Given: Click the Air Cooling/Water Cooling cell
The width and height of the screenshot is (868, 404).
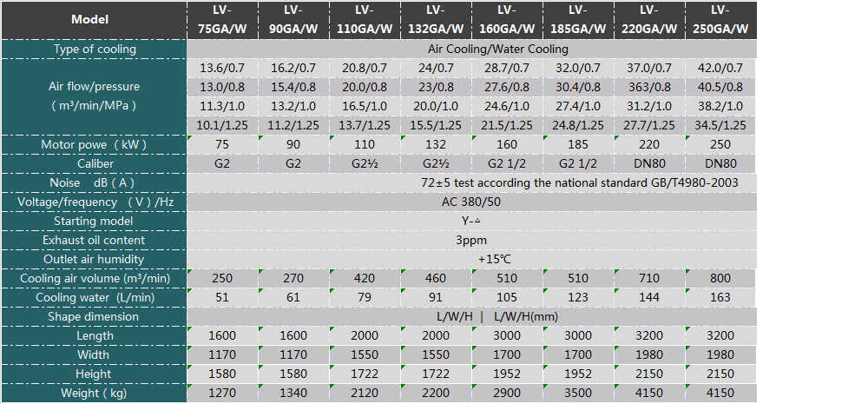Looking at the screenshot, I should click(471, 50).
